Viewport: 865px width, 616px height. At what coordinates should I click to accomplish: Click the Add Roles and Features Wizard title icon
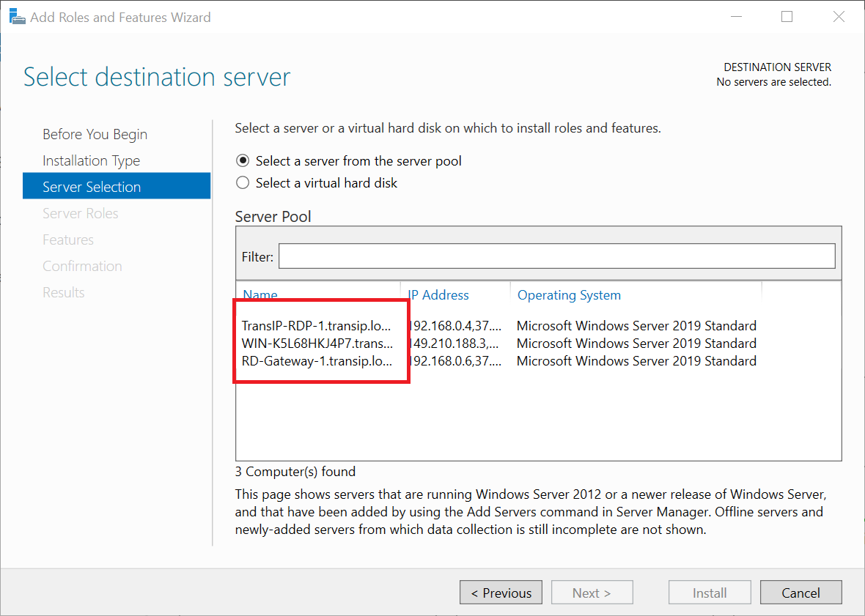tap(17, 17)
